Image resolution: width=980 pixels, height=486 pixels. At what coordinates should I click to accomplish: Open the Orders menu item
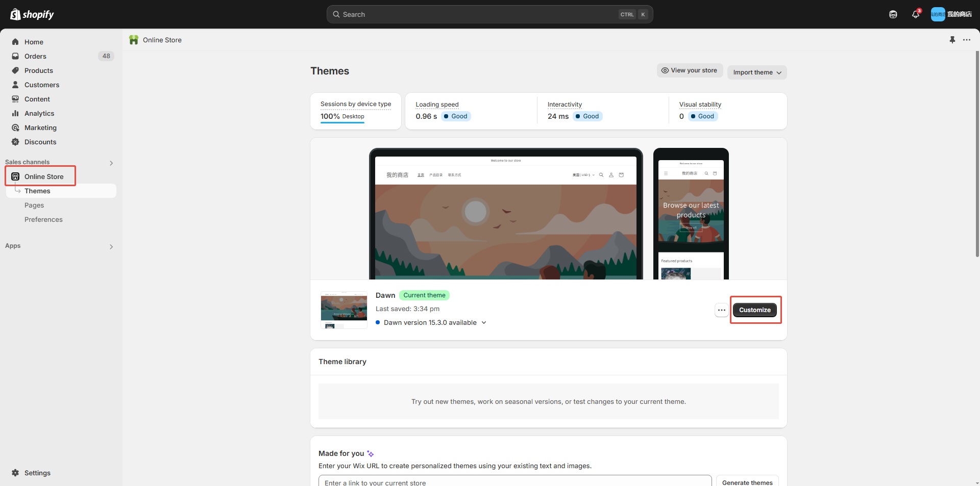coord(35,56)
